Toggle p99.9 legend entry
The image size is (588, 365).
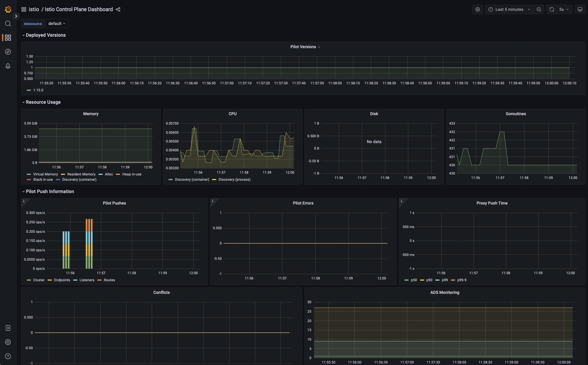[x=462, y=280]
